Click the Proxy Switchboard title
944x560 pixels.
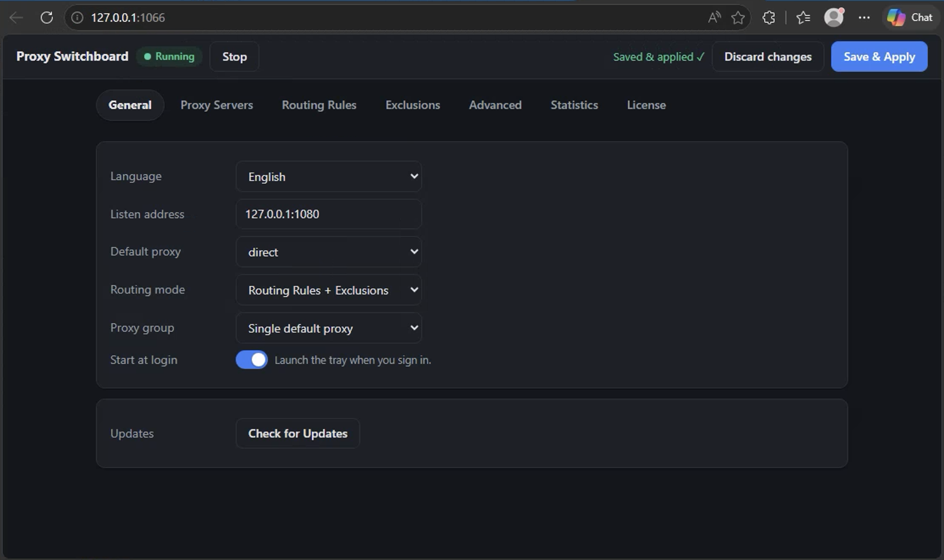pyautogui.click(x=72, y=57)
